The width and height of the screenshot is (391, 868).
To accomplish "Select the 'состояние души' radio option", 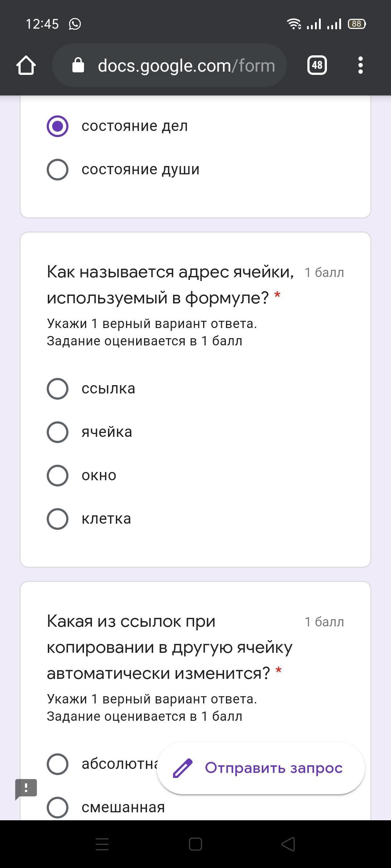I will [x=58, y=169].
